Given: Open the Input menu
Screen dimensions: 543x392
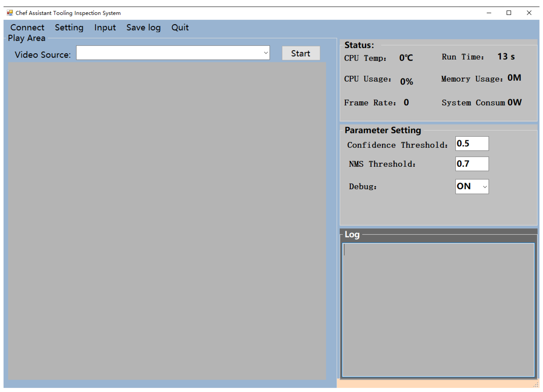Looking at the screenshot, I should tap(105, 28).
